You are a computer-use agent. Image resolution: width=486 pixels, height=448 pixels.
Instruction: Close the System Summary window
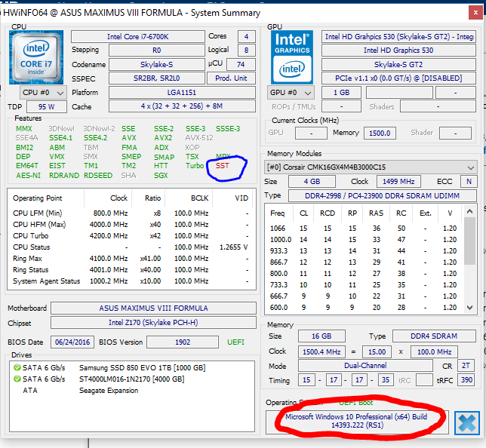click(475, 13)
